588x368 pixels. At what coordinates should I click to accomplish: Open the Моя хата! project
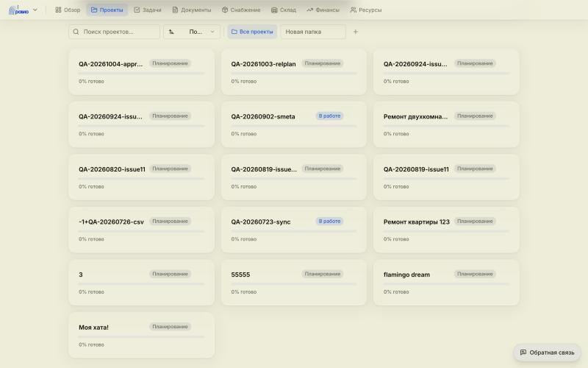pos(142,336)
